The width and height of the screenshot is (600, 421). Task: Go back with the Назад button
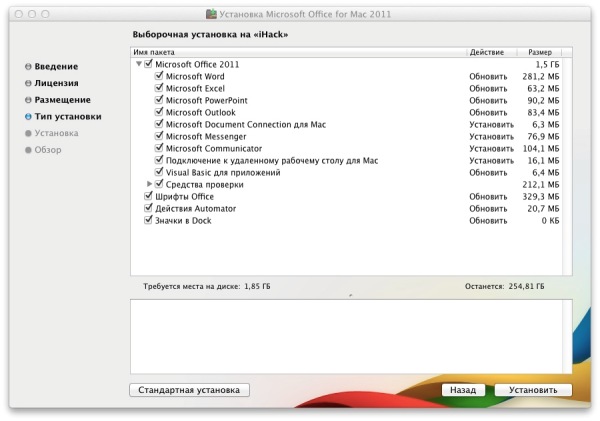click(x=463, y=390)
